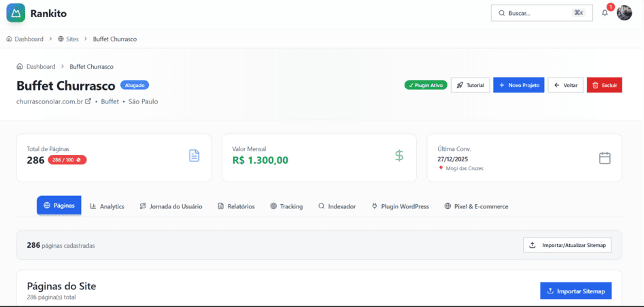Go to Dashboard in top breadcrumb
Screen dimensions: 644x307
(29, 39)
